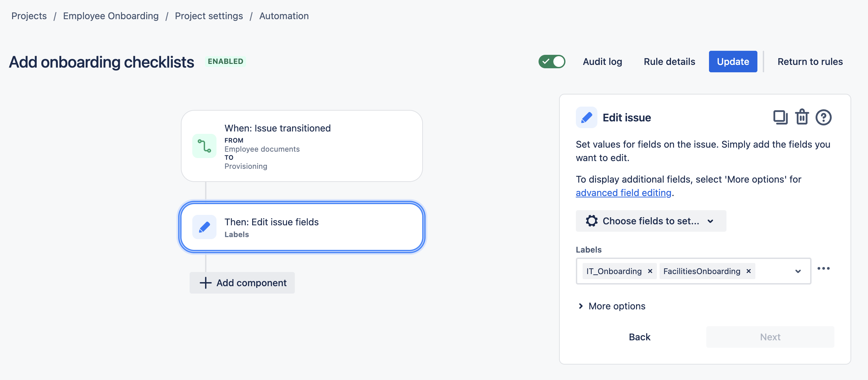Viewport: 868px width, 380px height.
Task: Remove the FacilitiesOnboarding label
Action: [748, 271]
